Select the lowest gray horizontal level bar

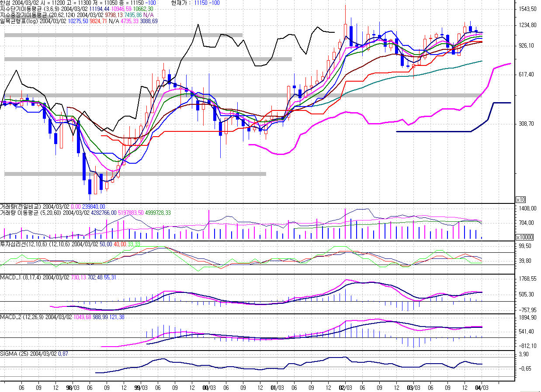pyautogui.click(x=135, y=174)
